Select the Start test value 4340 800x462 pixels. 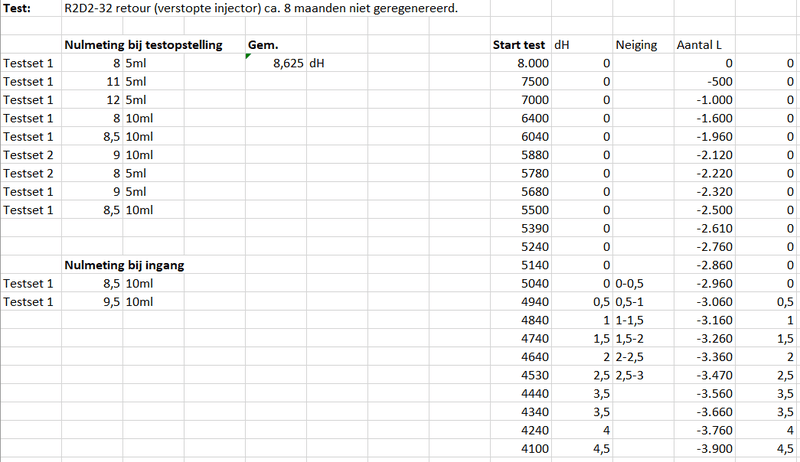click(x=535, y=412)
